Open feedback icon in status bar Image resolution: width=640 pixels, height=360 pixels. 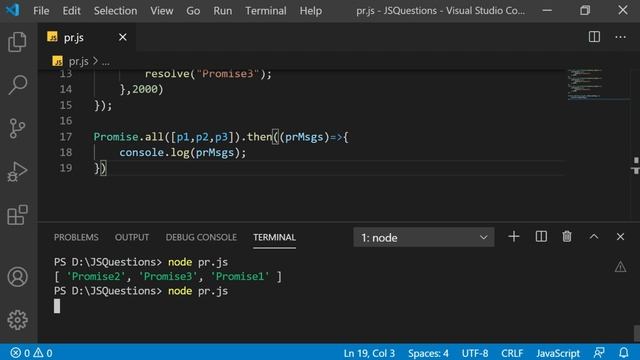click(x=599, y=353)
